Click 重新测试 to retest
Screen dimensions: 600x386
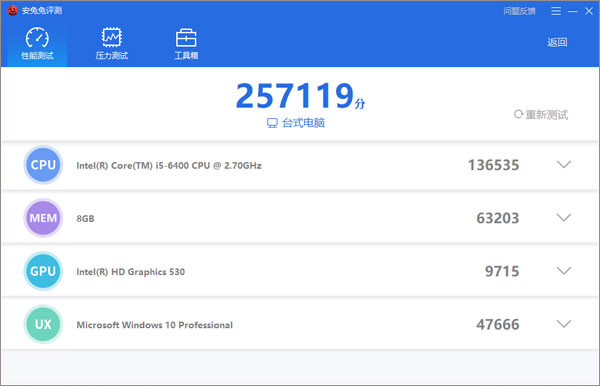point(546,114)
